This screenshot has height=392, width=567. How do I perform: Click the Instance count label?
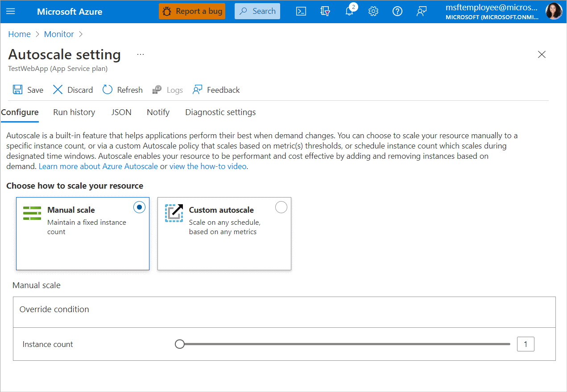[x=48, y=344]
